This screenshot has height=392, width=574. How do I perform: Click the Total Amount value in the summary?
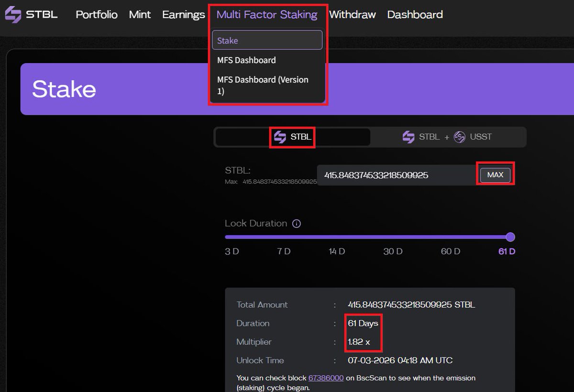point(411,305)
